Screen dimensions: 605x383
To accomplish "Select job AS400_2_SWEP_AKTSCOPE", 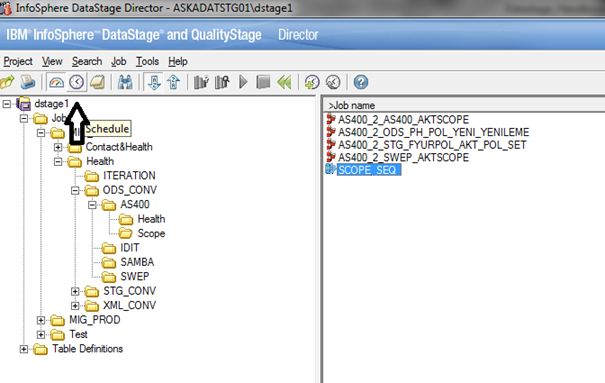I will [x=403, y=157].
